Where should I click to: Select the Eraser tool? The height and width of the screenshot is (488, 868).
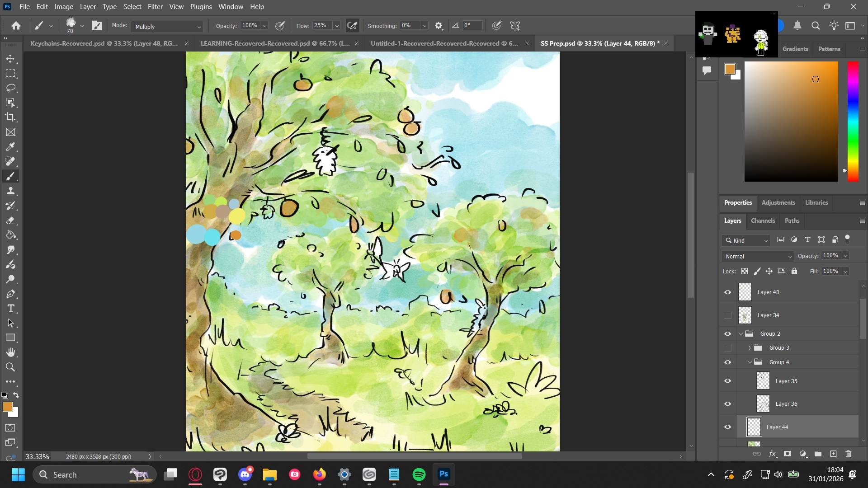point(10,221)
